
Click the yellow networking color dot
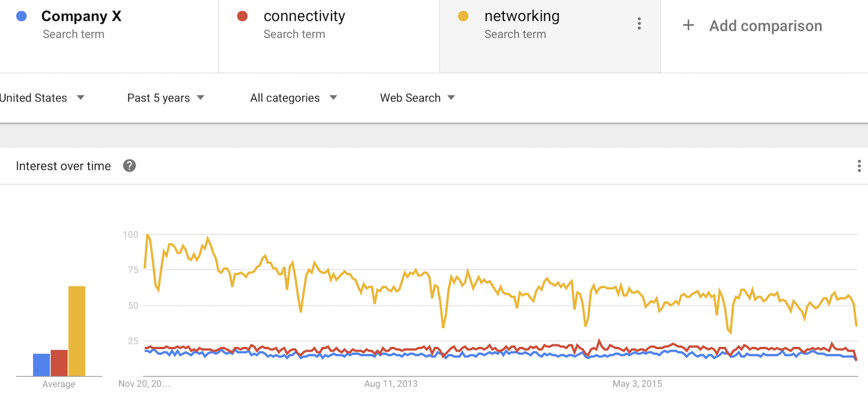point(463,16)
